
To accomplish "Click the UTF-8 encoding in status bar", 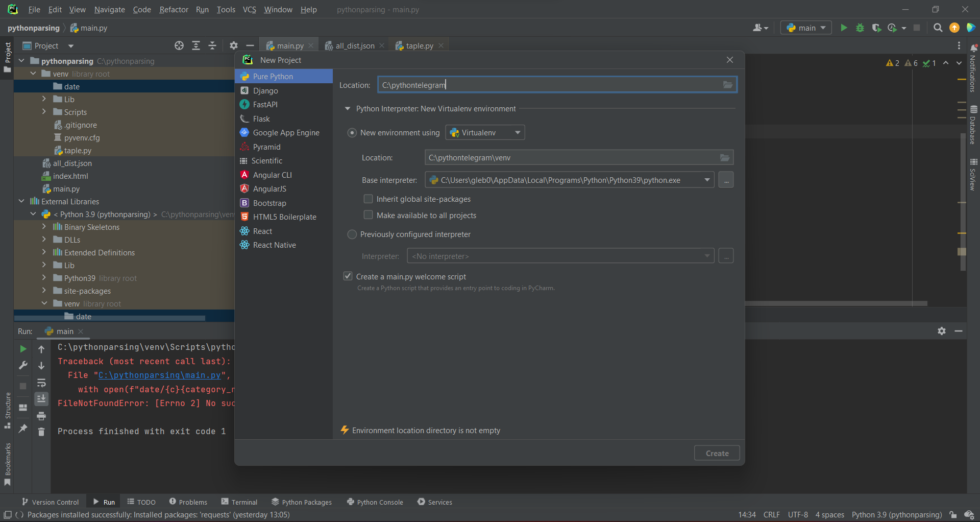I will point(798,515).
